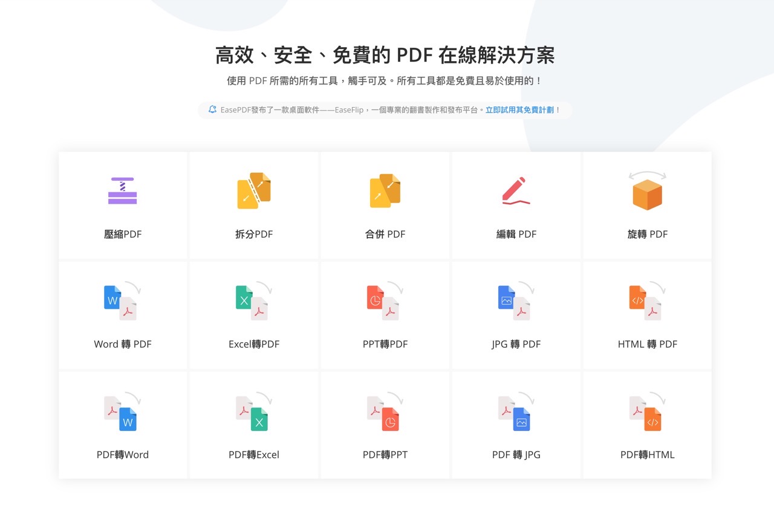Viewport: 774px width, 532px height.
Task: Click the PPT轉PDF label
Action: coord(385,344)
